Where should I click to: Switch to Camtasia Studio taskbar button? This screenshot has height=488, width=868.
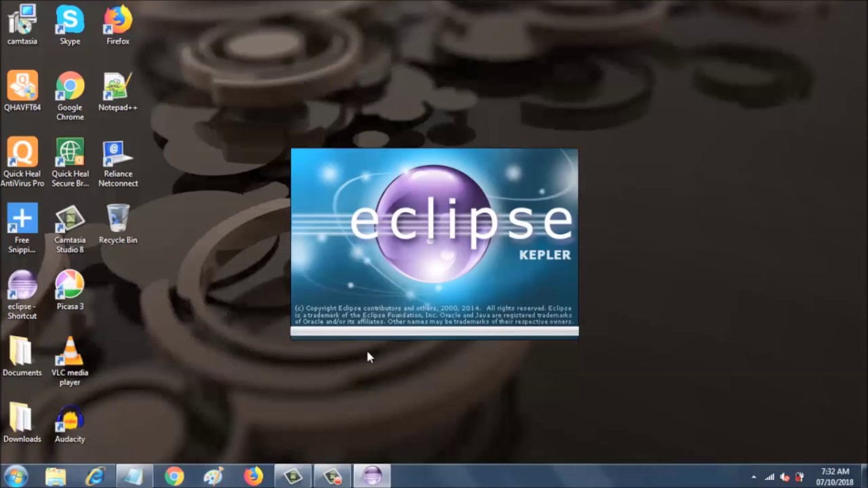pos(293,476)
